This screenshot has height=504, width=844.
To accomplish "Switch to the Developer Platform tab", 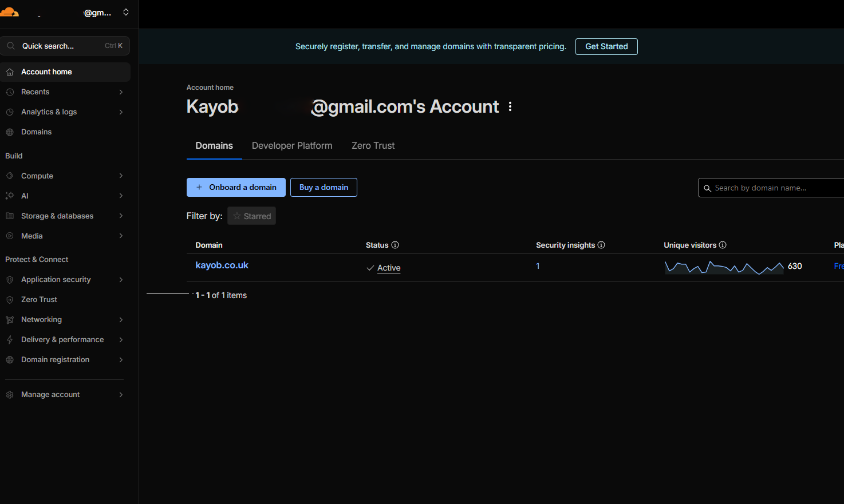I will click(292, 145).
